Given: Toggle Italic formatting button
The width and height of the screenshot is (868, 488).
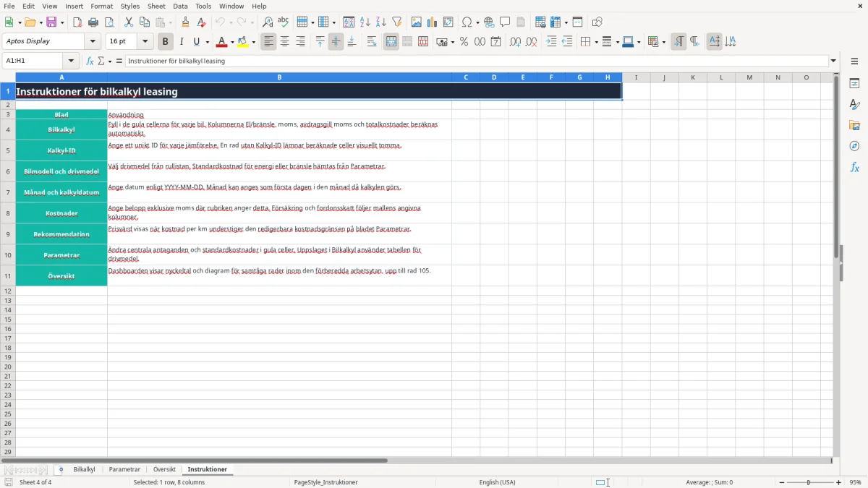Looking at the screenshot, I should (x=181, y=42).
